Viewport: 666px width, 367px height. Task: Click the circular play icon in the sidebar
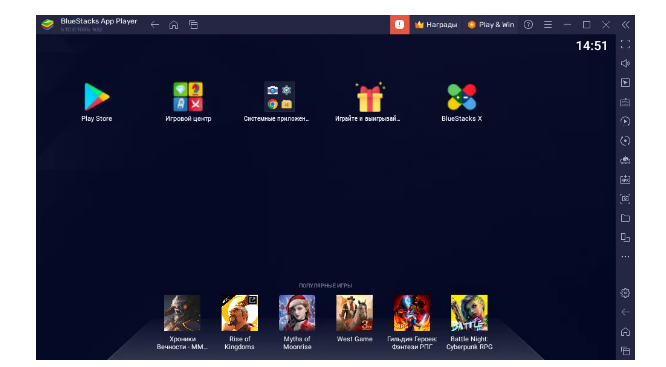pyautogui.click(x=625, y=121)
